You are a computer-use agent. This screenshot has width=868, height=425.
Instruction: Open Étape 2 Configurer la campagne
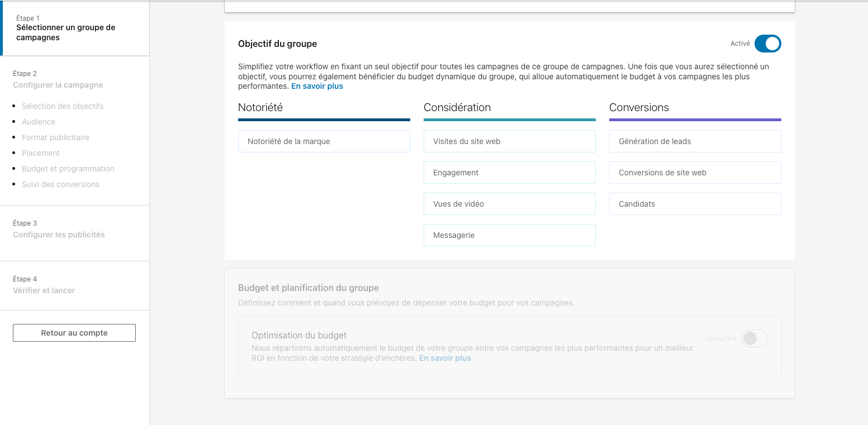[x=58, y=85]
